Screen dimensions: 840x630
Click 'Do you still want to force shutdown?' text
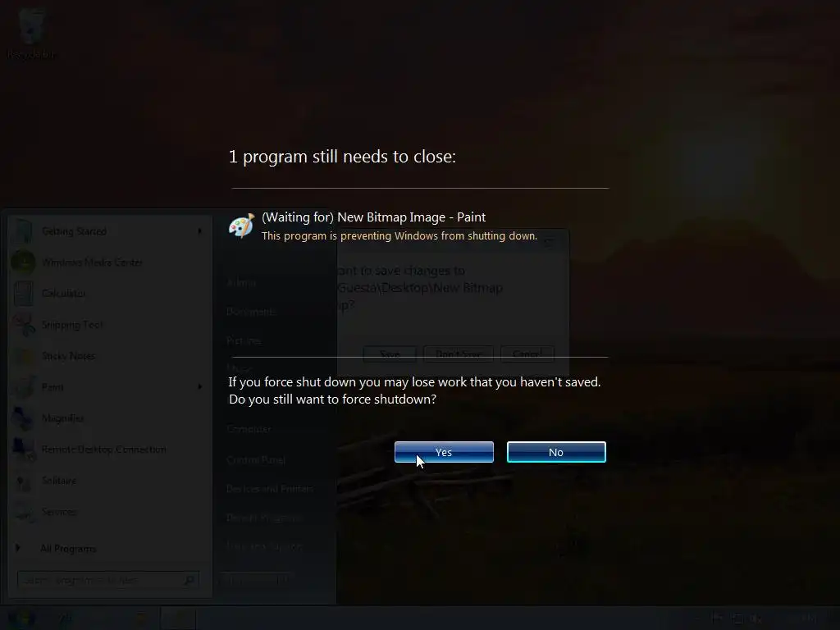333,399
